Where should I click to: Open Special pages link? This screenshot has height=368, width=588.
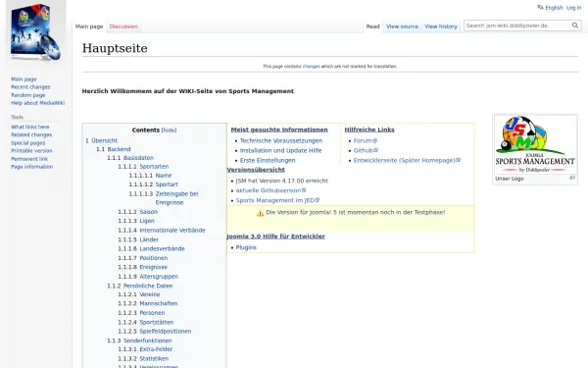(x=28, y=143)
